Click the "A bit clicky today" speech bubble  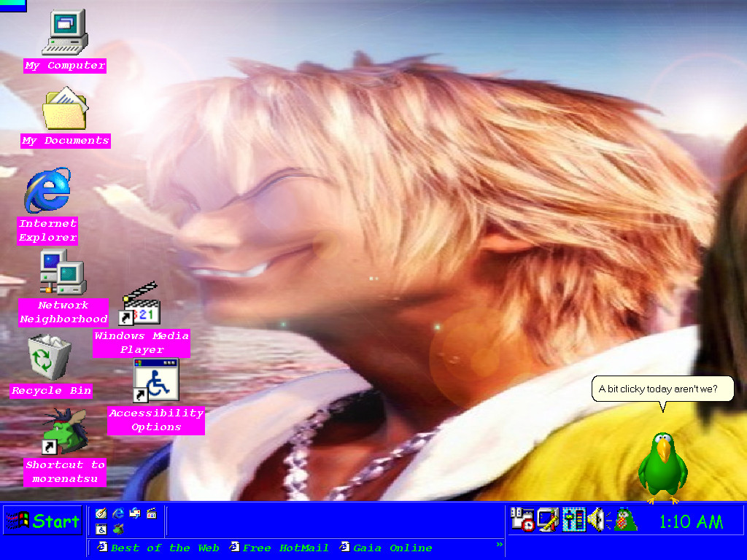(662, 389)
